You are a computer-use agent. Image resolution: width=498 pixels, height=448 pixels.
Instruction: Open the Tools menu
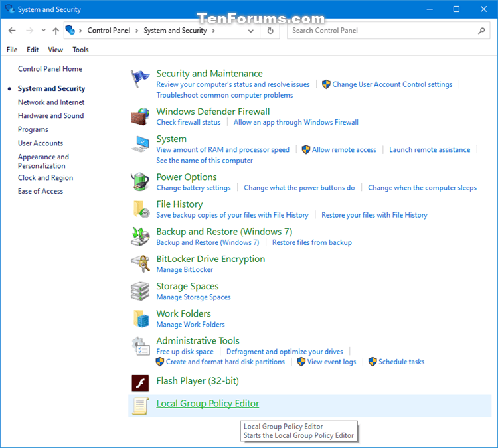click(80, 50)
